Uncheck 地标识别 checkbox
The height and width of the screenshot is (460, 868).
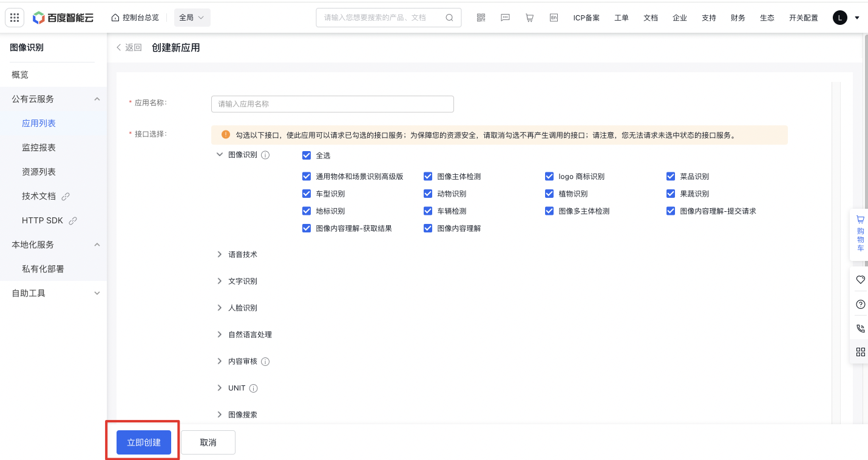(307, 211)
